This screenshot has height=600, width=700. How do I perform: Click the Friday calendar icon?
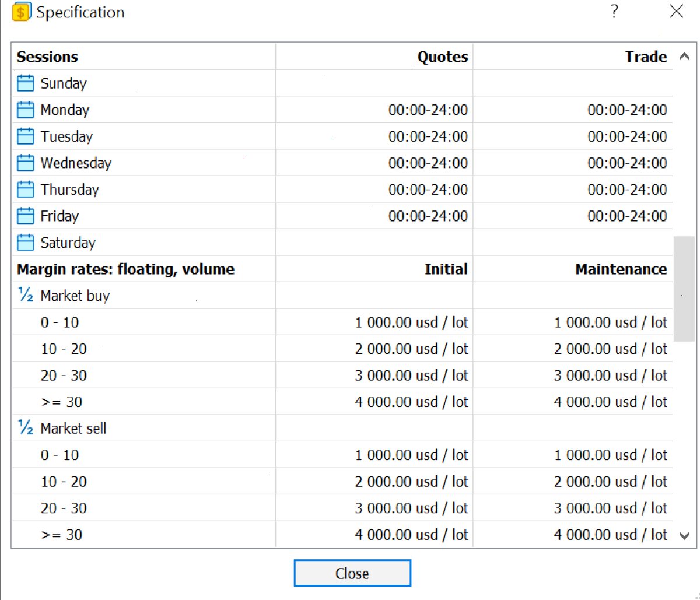(x=25, y=216)
